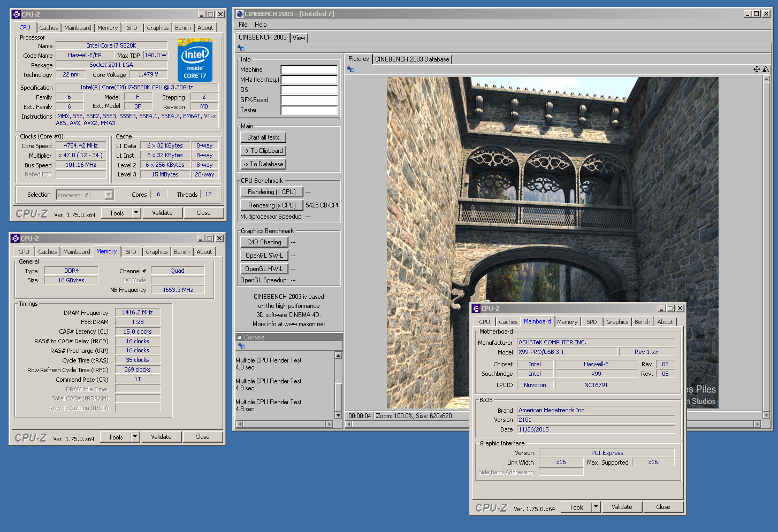778x532 pixels.
Task: Click the zoom triangle icon in the picture viewer
Action: point(766,70)
